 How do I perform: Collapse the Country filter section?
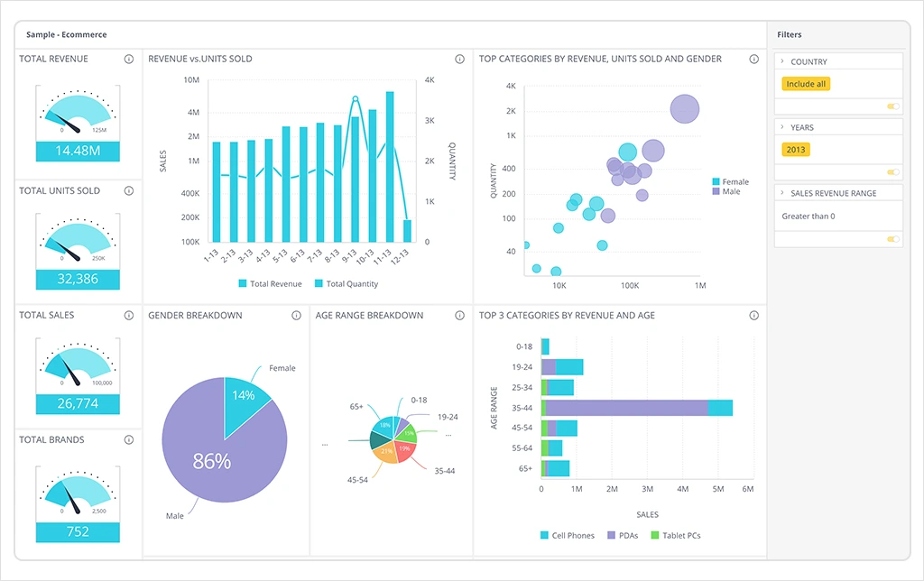pyautogui.click(x=782, y=62)
